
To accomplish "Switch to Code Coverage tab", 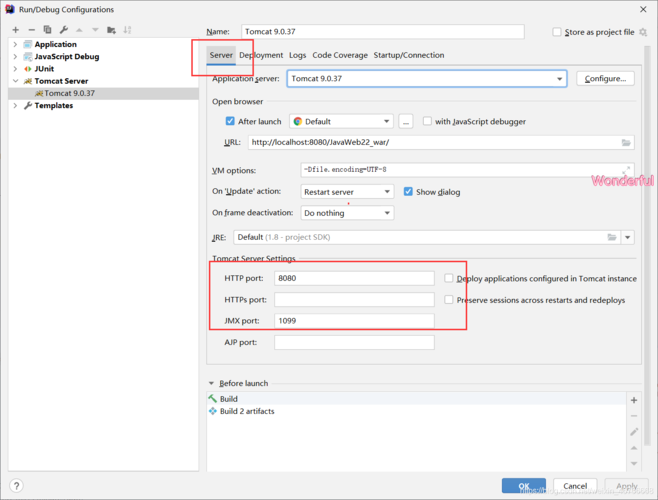I will [x=340, y=55].
